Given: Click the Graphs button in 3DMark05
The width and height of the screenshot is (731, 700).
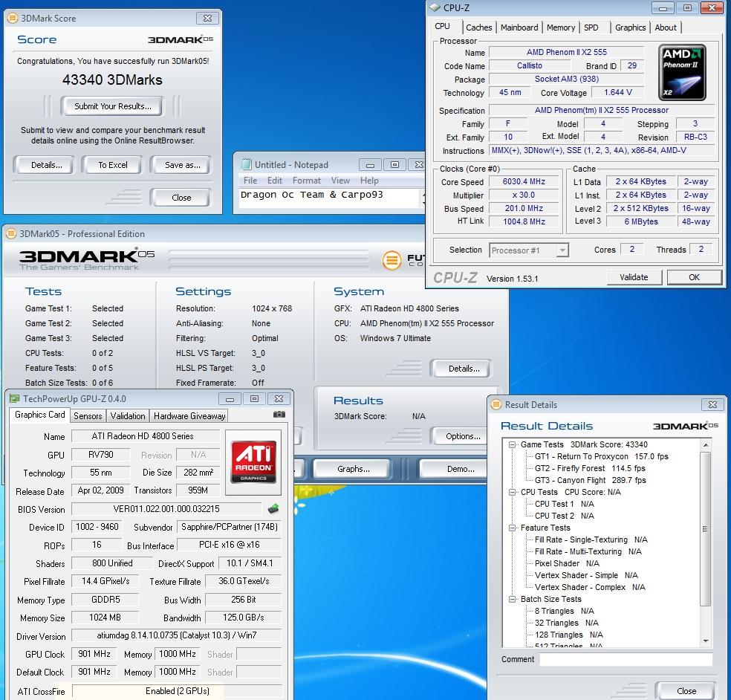Looking at the screenshot, I should coord(352,469).
